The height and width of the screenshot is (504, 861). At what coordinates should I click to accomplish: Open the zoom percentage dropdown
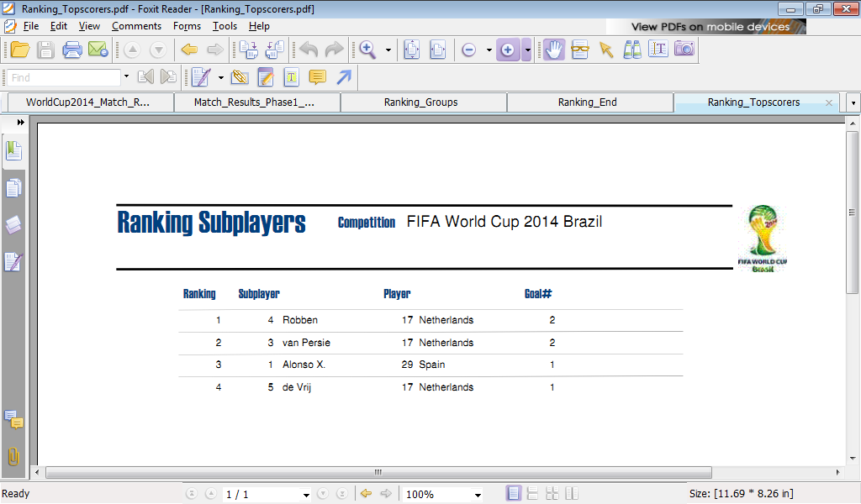pyautogui.click(x=478, y=493)
